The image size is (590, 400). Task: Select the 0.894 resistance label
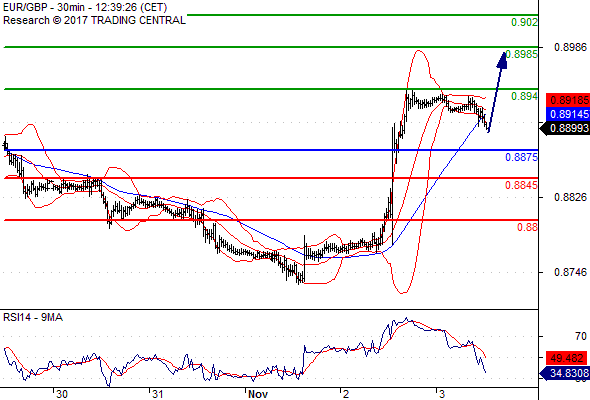tap(524, 96)
